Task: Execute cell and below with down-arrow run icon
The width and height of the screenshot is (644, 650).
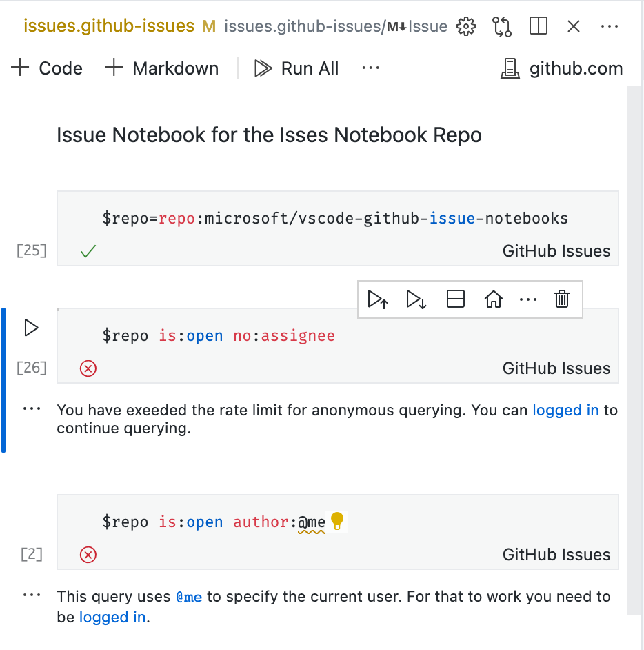Action: coord(416,299)
